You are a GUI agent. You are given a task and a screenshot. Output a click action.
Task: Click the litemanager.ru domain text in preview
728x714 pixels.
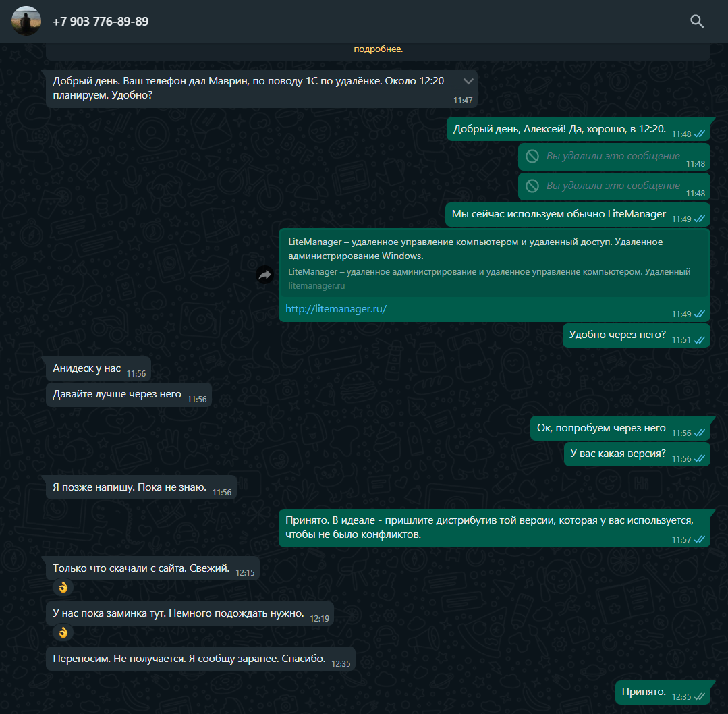316,286
